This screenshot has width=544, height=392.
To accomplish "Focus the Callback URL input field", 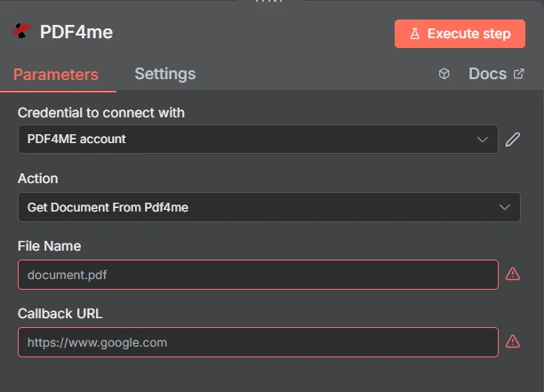I will point(258,342).
